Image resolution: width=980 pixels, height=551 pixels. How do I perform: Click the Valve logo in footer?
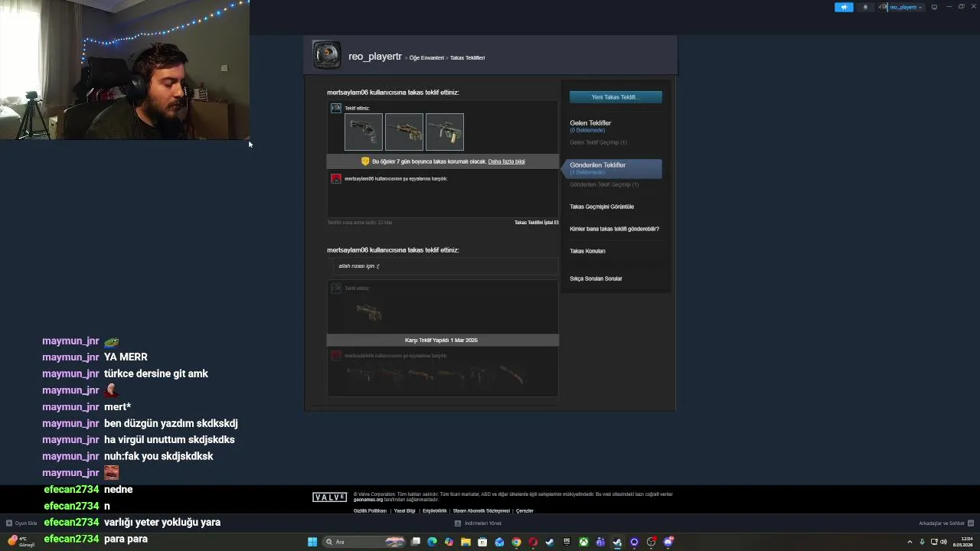click(x=329, y=497)
